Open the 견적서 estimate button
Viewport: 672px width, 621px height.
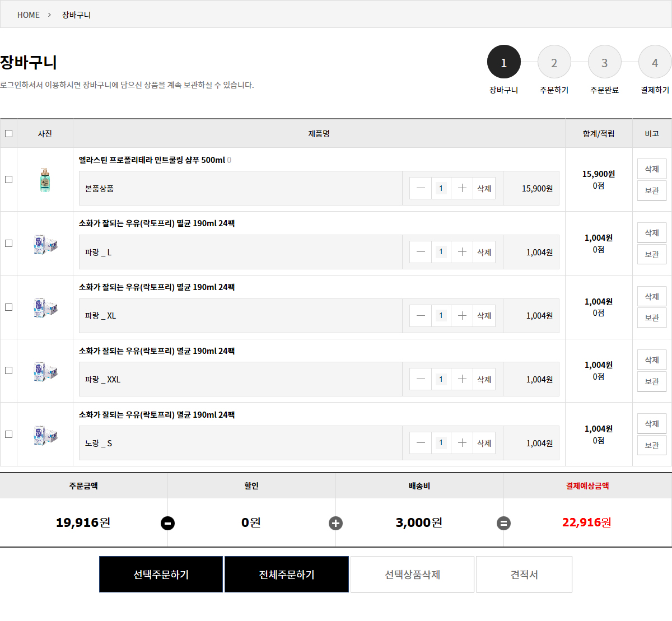pos(524,575)
